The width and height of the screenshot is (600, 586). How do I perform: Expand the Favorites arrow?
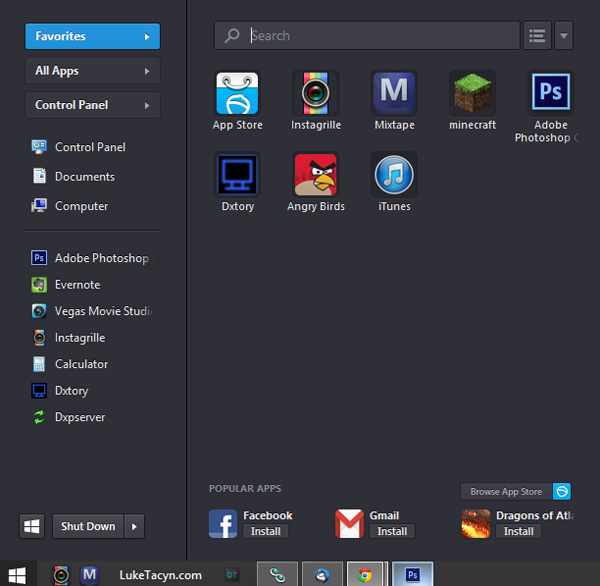tap(147, 36)
